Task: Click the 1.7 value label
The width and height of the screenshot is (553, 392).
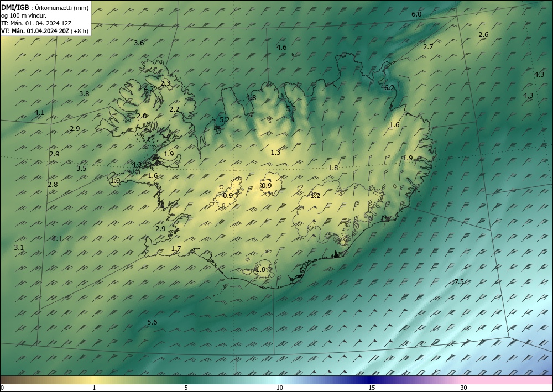Action: point(176,249)
